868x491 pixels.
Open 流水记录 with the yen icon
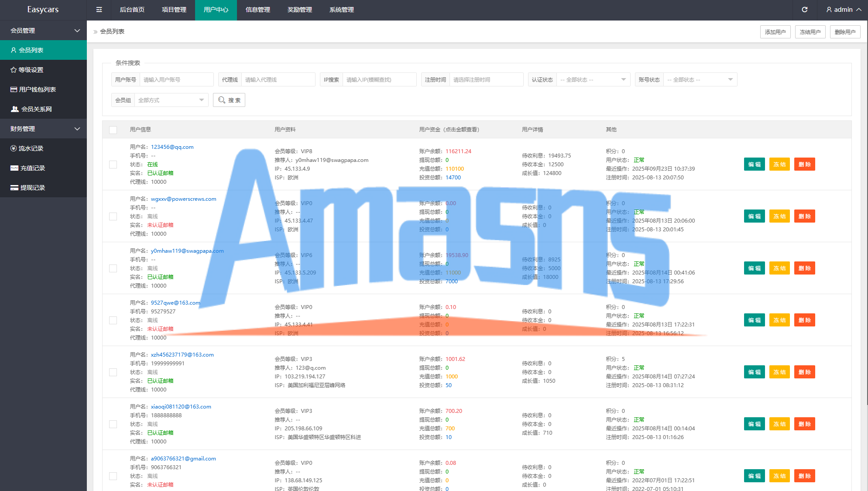point(14,148)
